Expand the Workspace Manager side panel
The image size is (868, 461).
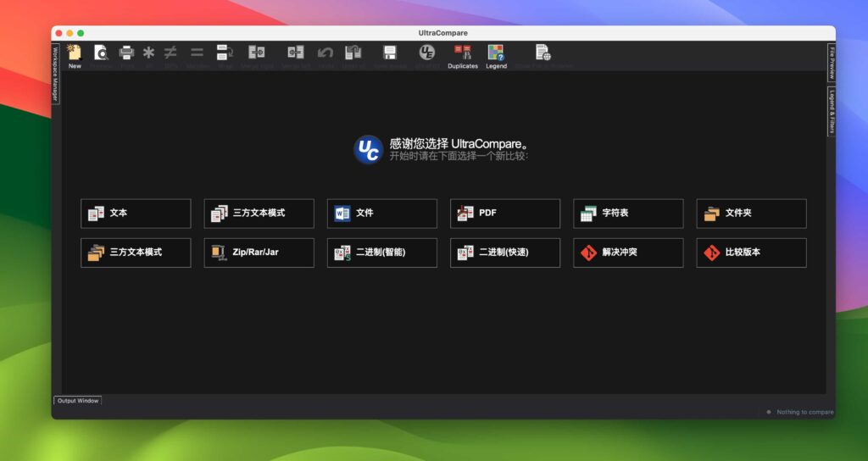click(x=55, y=74)
